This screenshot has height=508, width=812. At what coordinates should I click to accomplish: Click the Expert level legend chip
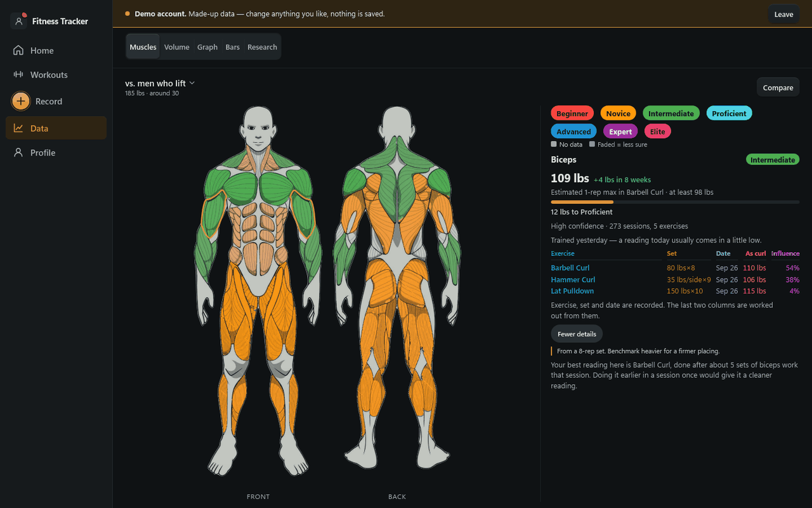coord(620,131)
